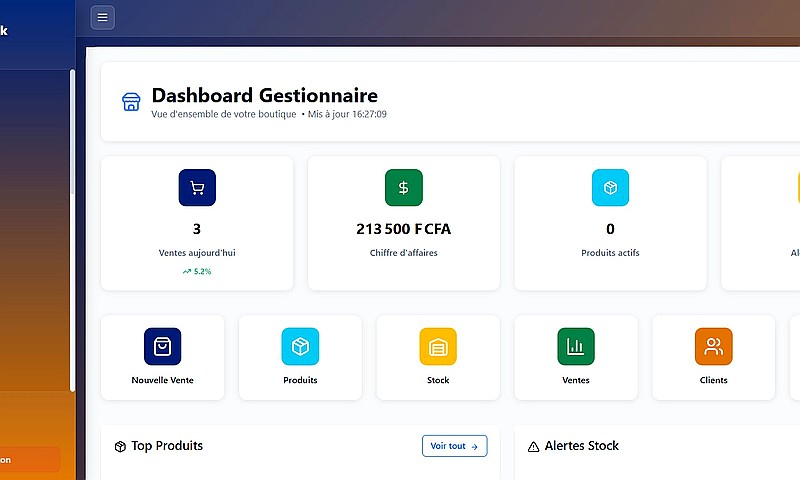Click the Alertes Stock section title
800x480 pixels.
click(581, 446)
